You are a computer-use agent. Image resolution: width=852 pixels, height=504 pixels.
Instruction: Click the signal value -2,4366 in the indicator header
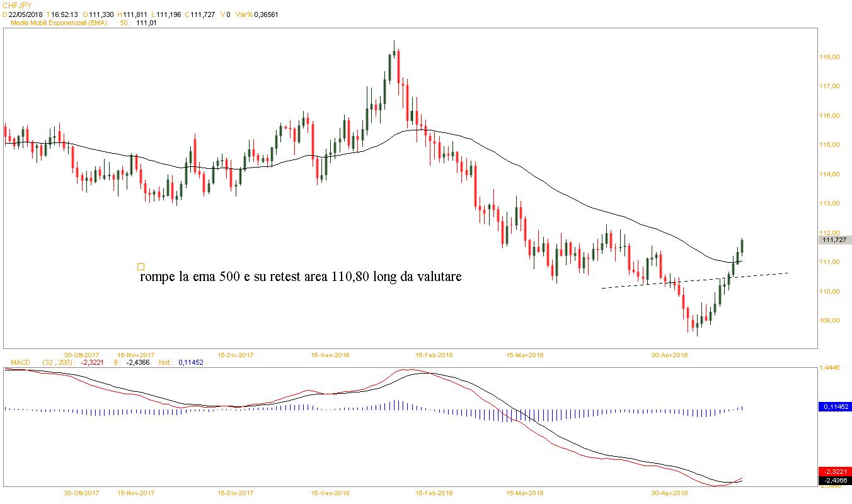(137, 362)
